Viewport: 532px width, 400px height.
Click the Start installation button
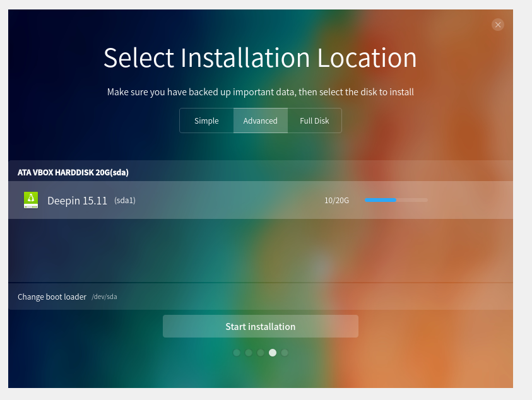click(261, 326)
